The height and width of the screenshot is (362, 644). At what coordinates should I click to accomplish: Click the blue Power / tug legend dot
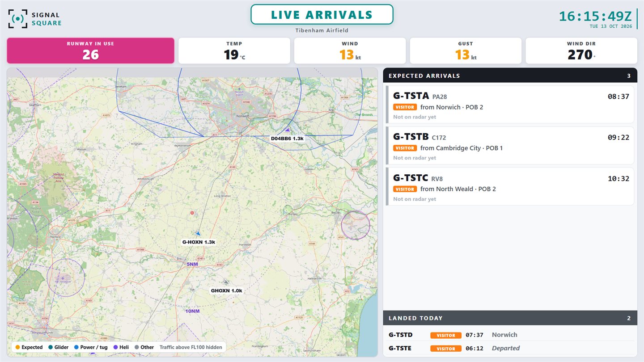coord(76,347)
